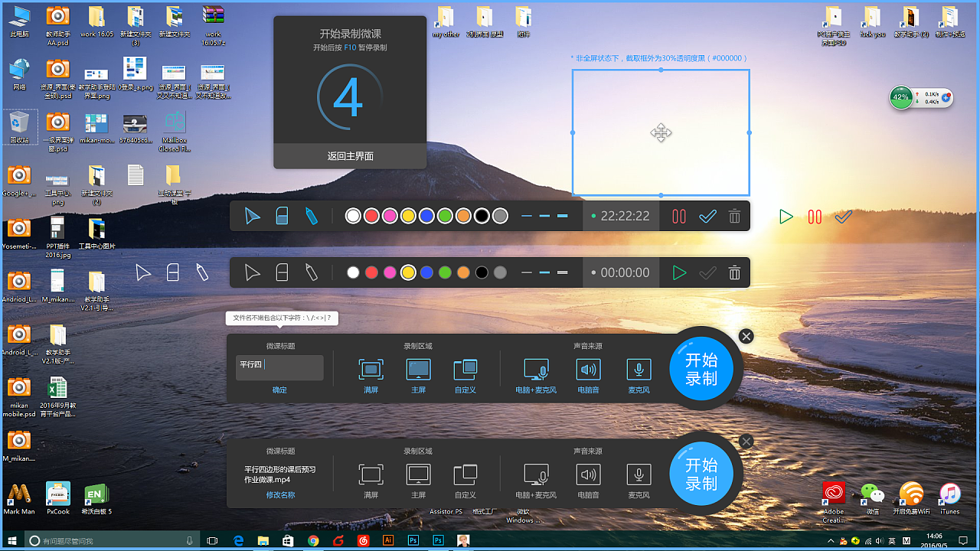Click the standalone blue checkmark icon on the right

pos(844,217)
